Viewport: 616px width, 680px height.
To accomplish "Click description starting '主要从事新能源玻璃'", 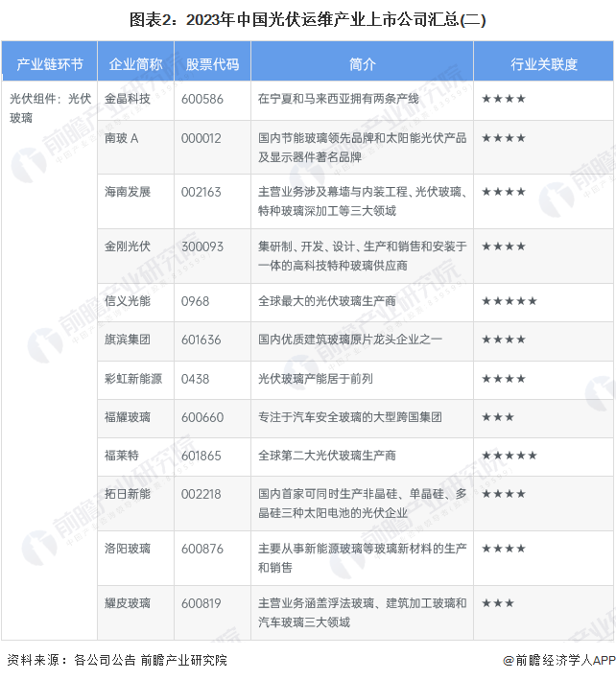I will (x=363, y=557).
